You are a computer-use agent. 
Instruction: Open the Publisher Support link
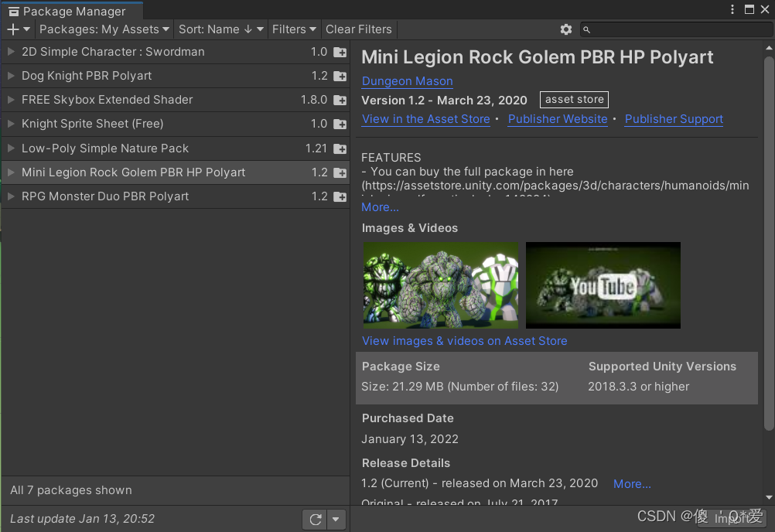point(674,119)
